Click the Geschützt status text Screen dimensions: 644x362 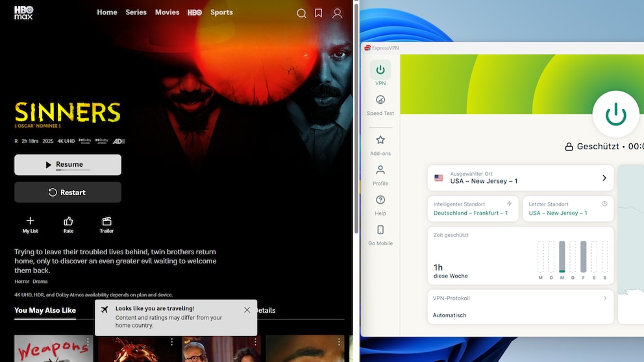tap(598, 147)
